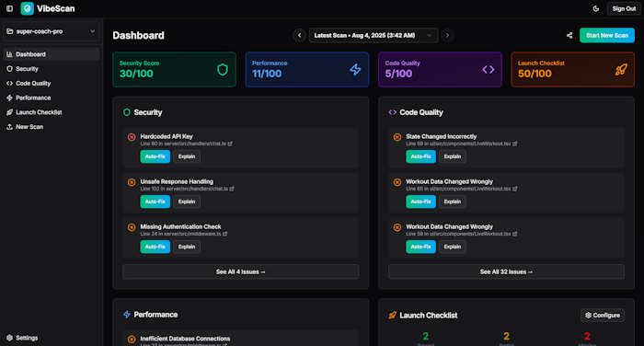Go to next scan arrow
Screen dimensions: 644x346
[x=447, y=35]
